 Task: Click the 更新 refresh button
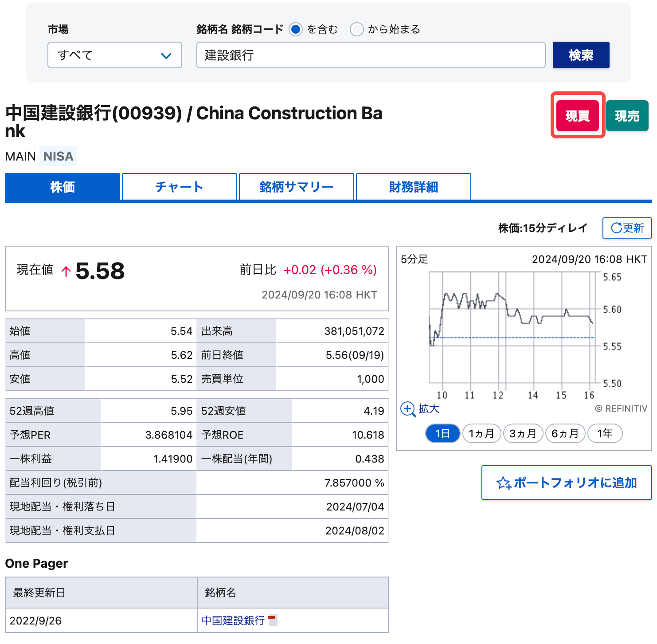[x=627, y=228]
